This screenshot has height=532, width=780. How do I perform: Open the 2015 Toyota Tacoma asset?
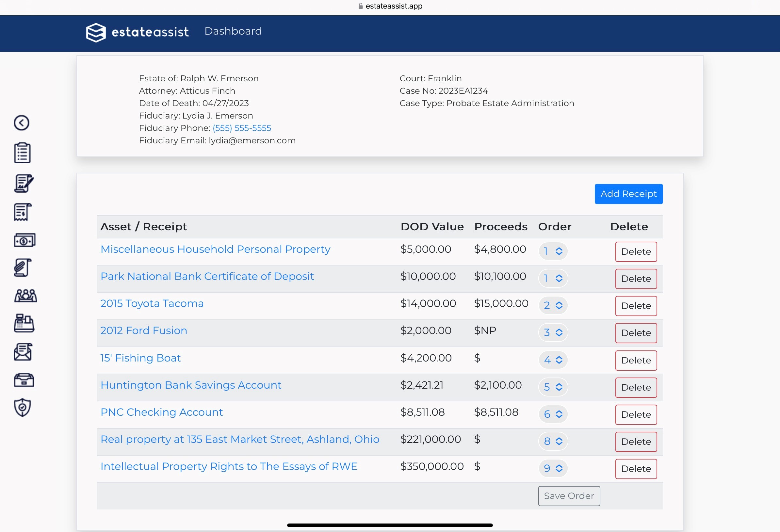(x=152, y=303)
